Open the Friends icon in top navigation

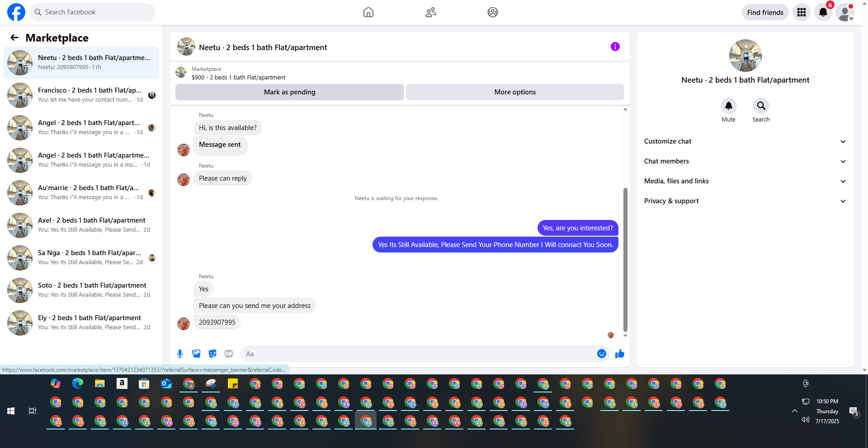click(x=431, y=12)
